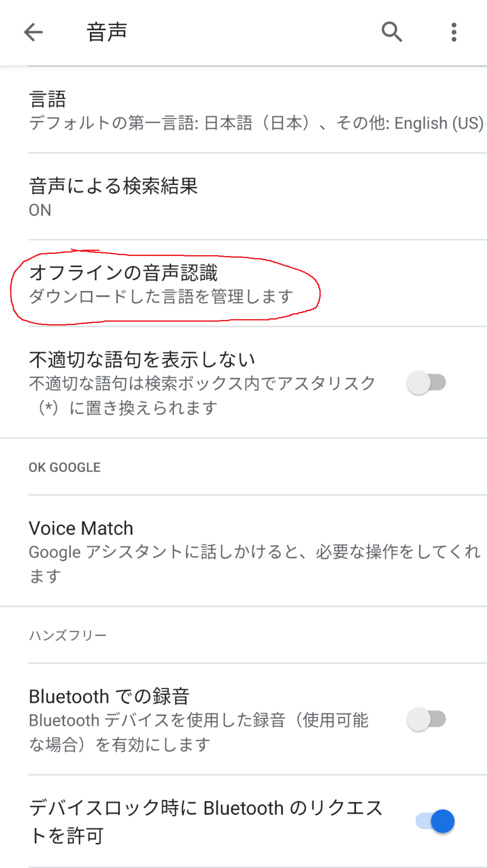Screen dimensions: 487x868
Task: Enable the 不適切な語句を表示しない switch
Action: click(426, 383)
